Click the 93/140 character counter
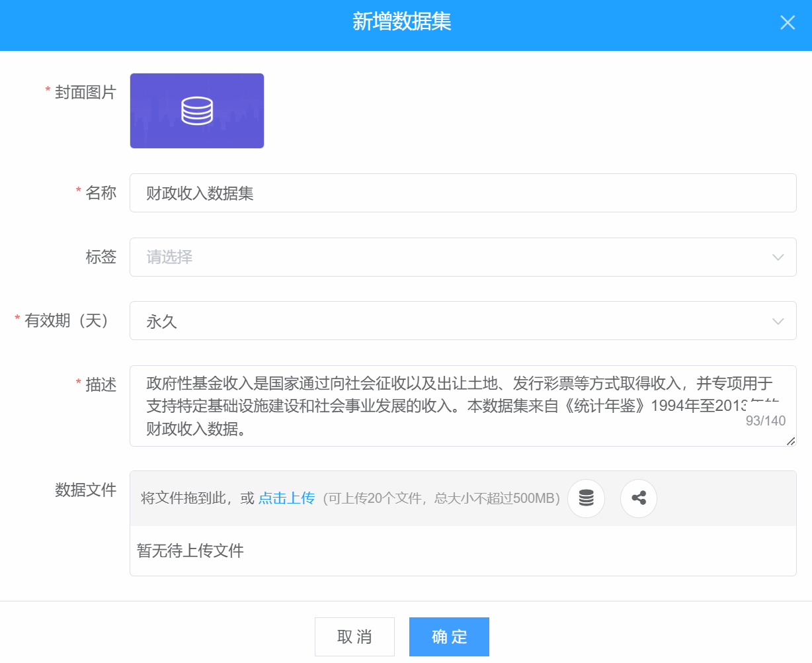The width and height of the screenshot is (812, 663). tap(766, 421)
